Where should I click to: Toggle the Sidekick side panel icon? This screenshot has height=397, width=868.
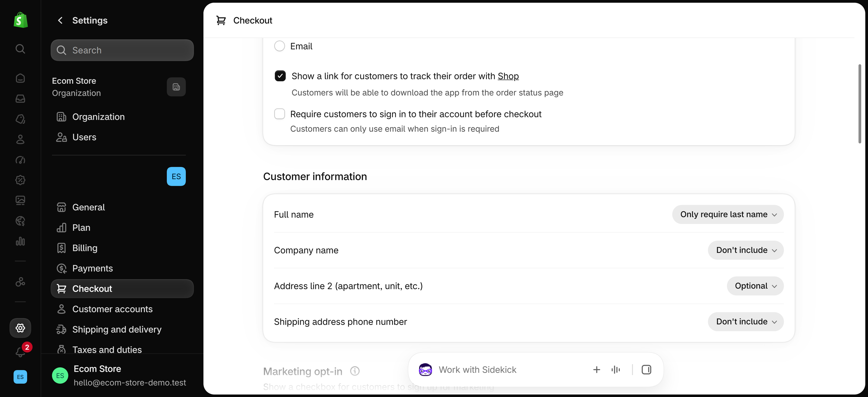(x=646, y=370)
